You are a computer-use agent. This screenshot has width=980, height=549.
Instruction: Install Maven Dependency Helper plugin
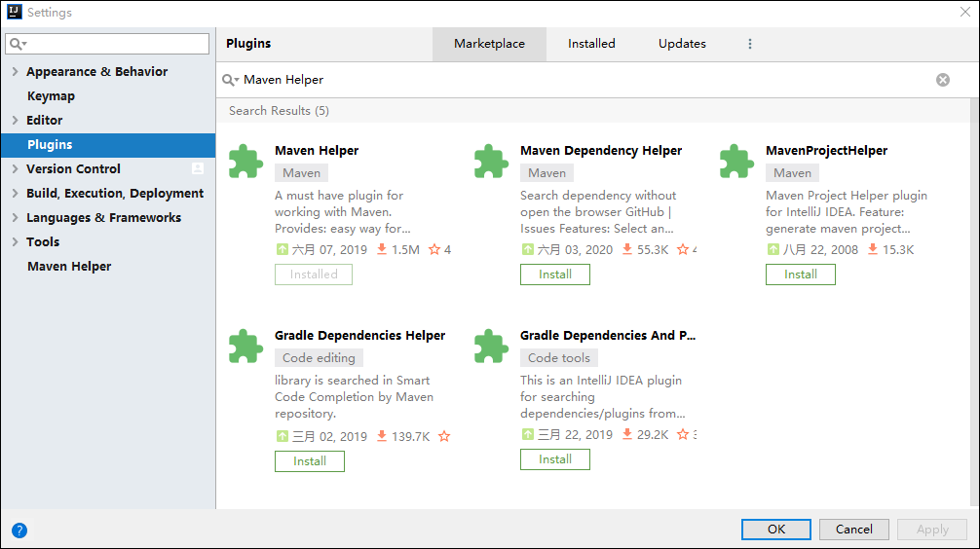[555, 274]
